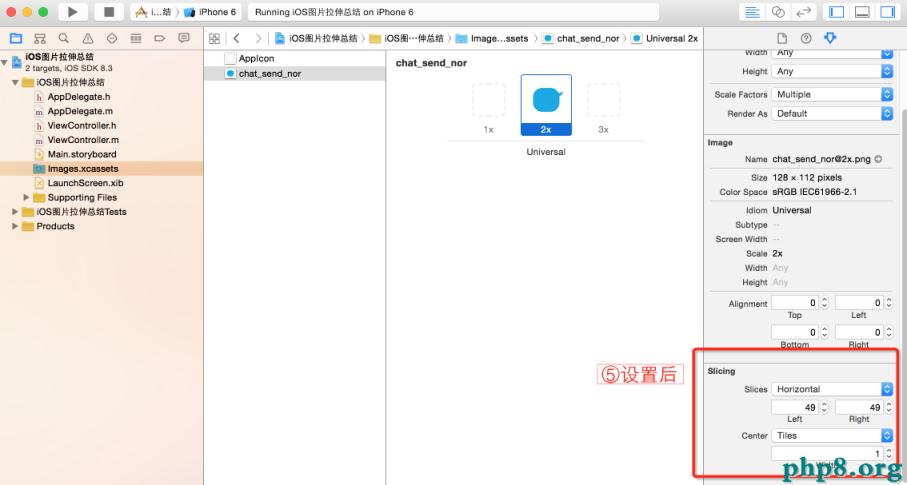The width and height of the screenshot is (907, 485).
Task: Open LaunchScreen.xib file
Action: (x=86, y=183)
